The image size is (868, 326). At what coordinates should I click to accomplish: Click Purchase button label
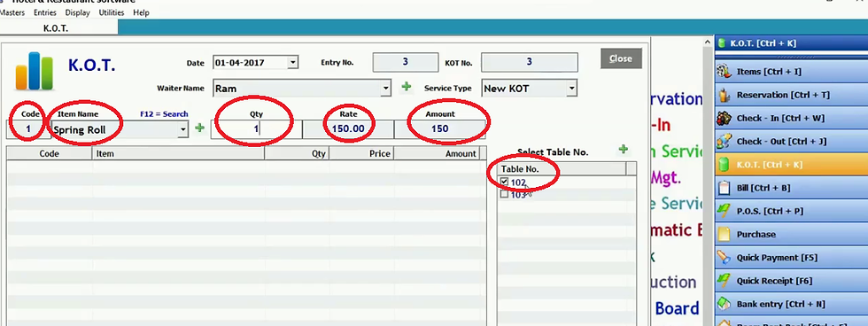pyautogui.click(x=756, y=234)
